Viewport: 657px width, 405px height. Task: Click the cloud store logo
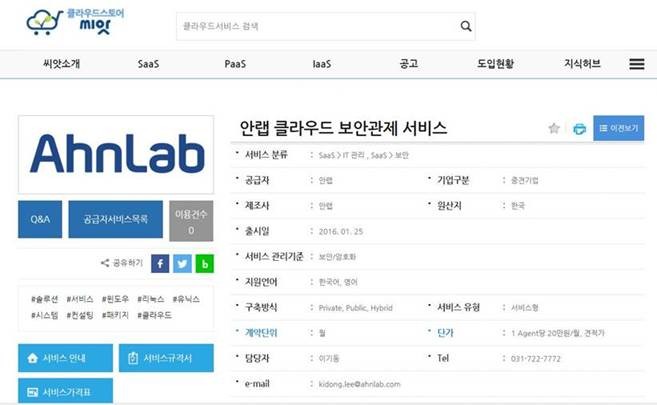tap(68, 22)
